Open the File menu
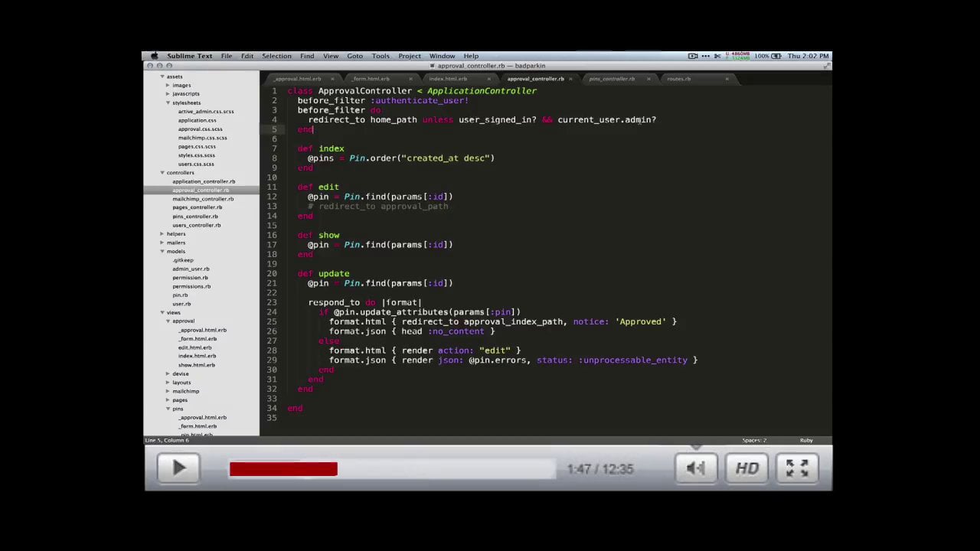 tap(227, 56)
